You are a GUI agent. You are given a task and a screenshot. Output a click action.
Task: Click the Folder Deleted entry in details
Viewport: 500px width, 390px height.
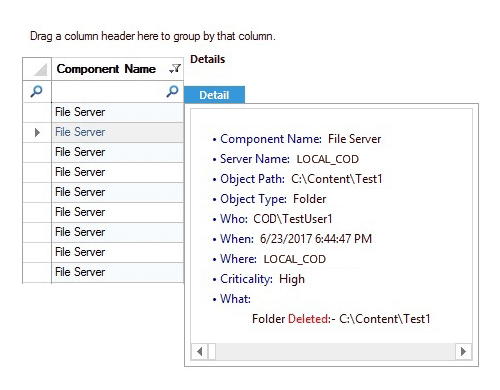point(341,319)
